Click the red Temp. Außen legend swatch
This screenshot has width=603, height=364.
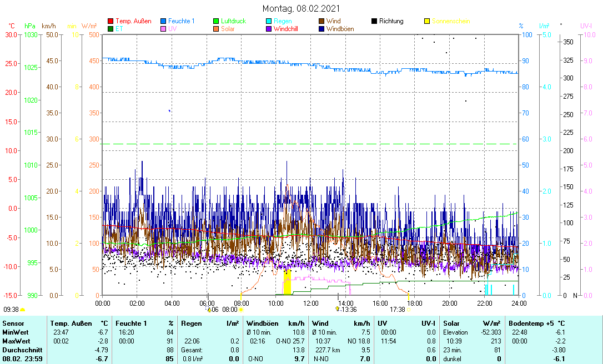pyautogui.click(x=110, y=21)
